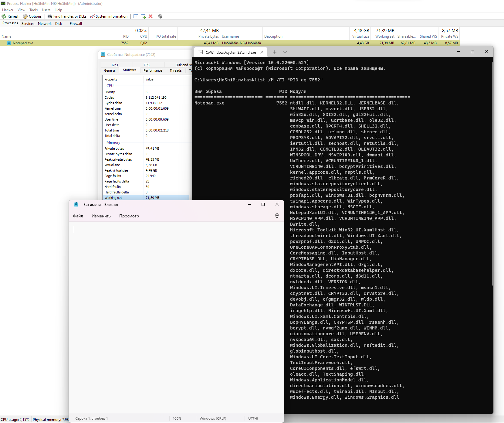504x423 pixels.
Task: Select the Notepad.exe process row
Action: tap(23, 43)
